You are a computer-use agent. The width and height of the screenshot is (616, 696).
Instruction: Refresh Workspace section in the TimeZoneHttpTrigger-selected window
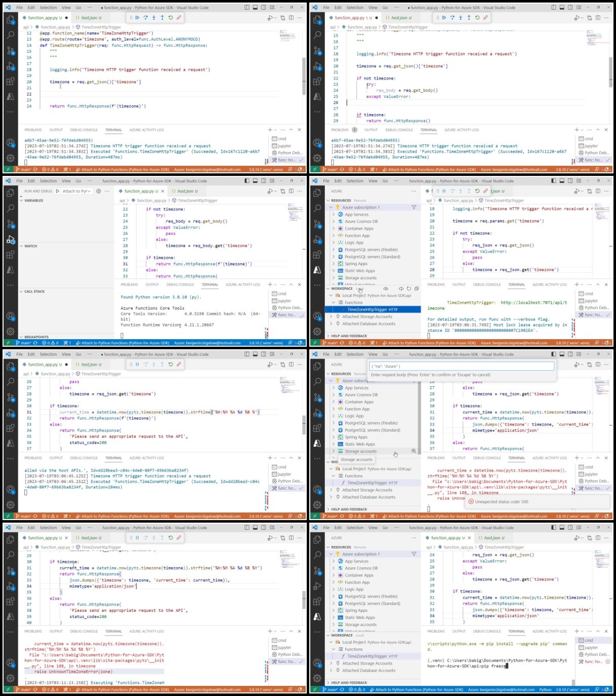point(409,288)
